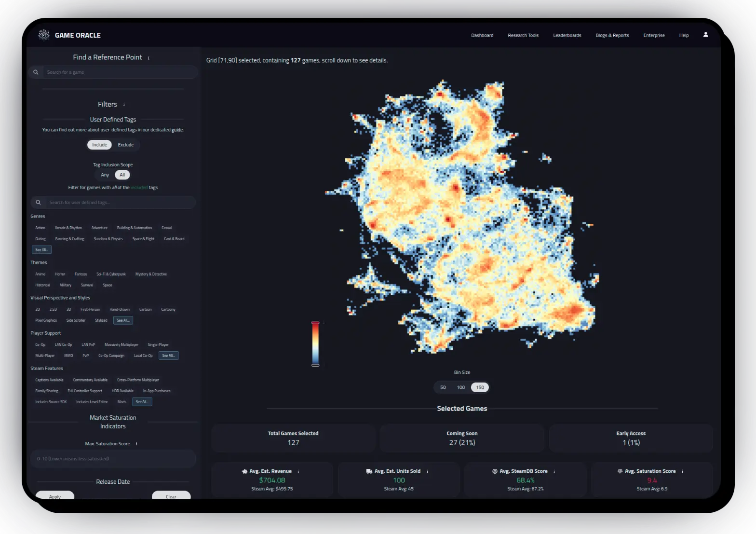Image resolution: width=756 pixels, height=534 pixels.
Task: Click the GAME ORACLE brand title
Action: coord(78,35)
